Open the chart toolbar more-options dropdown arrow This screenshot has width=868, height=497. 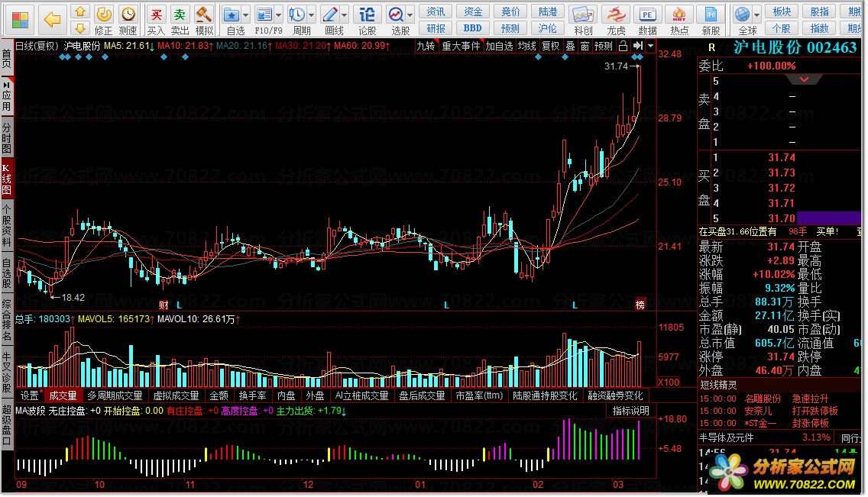(x=651, y=46)
